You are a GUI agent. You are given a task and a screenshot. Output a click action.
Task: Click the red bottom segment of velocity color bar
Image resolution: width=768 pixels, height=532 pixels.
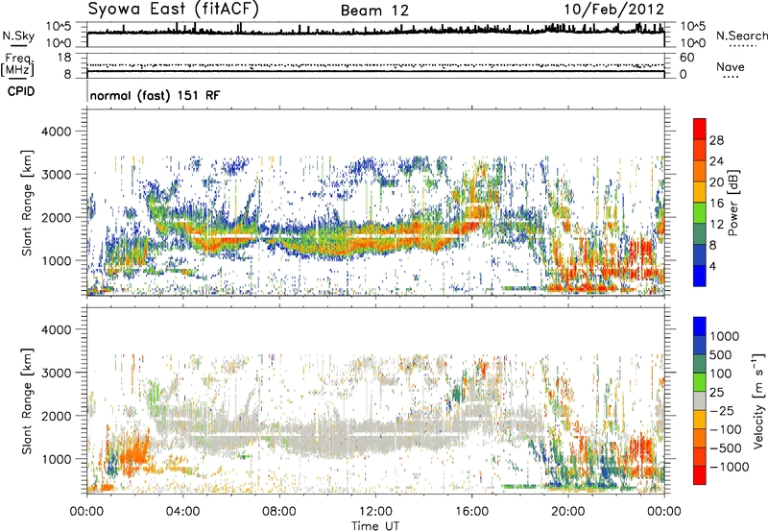pos(700,475)
